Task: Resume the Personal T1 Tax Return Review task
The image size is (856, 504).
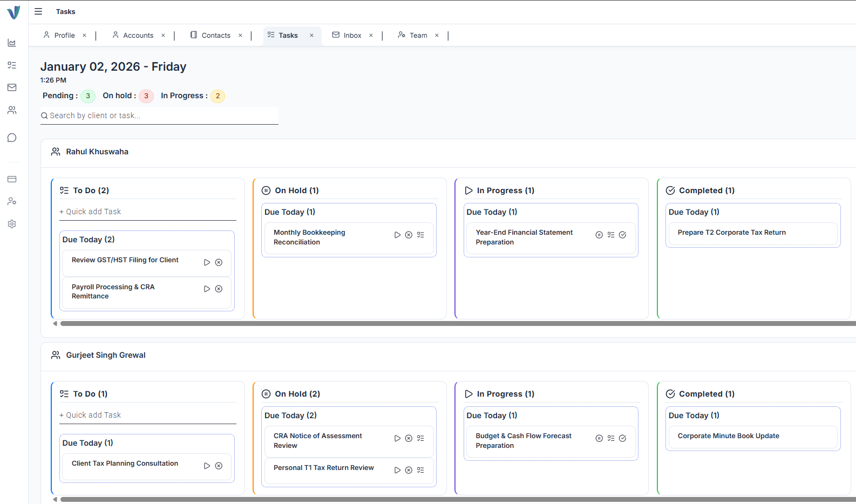Action: (397, 470)
